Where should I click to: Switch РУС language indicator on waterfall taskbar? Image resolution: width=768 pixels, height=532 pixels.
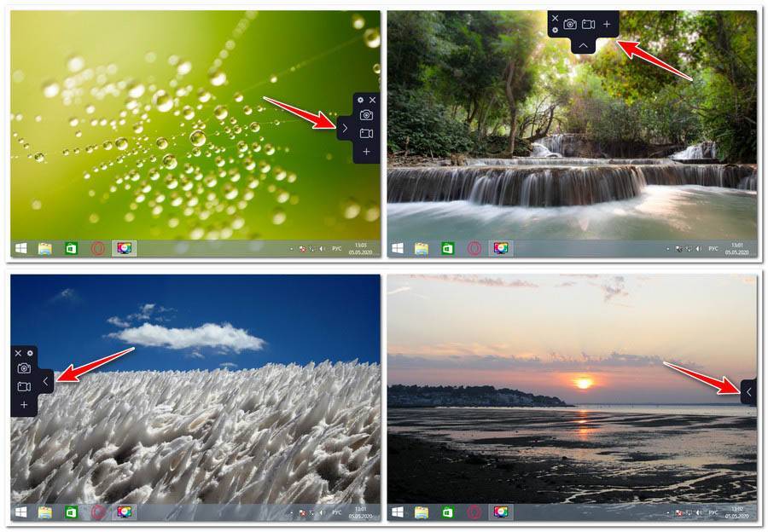713,249
